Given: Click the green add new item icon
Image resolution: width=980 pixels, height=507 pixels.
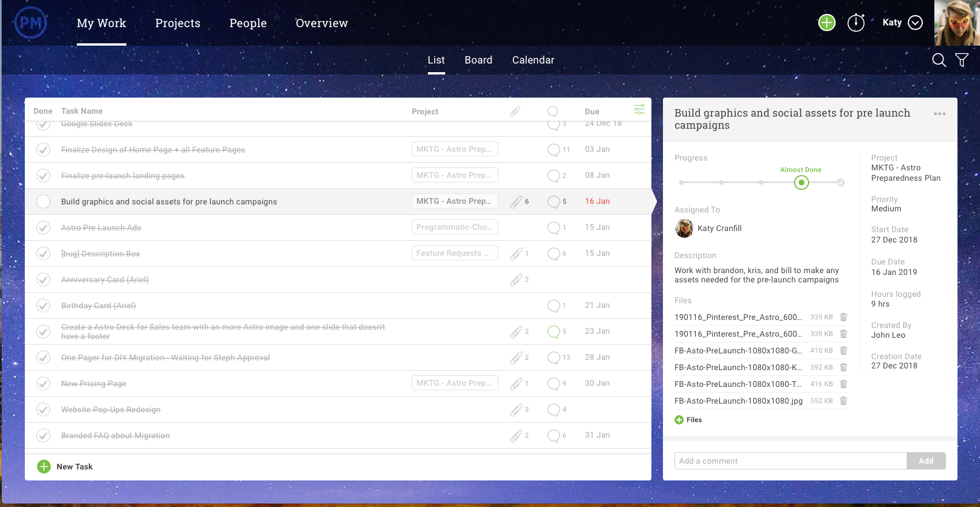Looking at the screenshot, I should pyautogui.click(x=827, y=23).
